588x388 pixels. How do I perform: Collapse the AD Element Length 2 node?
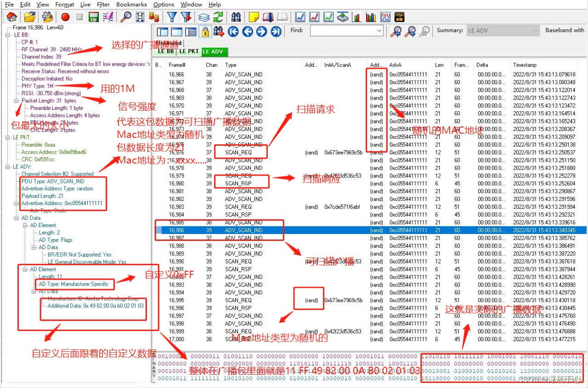(x=26, y=225)
